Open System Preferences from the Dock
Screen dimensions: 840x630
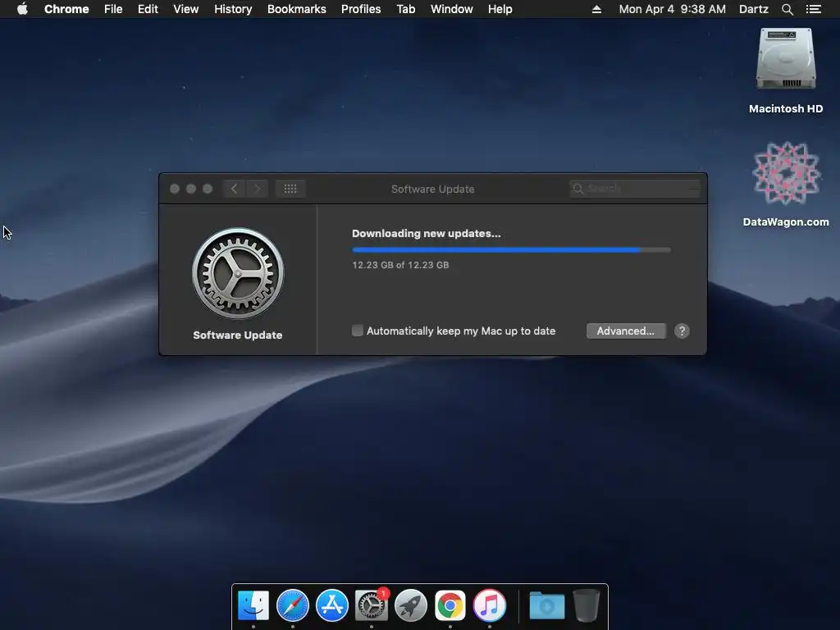pyautogui.click(x=372, y=605)
